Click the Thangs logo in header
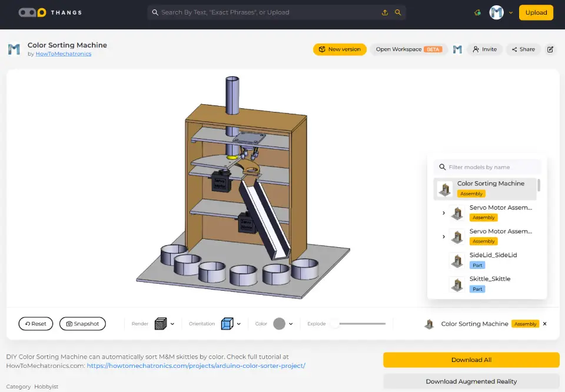This screenshot has width=565, height=392. click(x=50, y=12)
